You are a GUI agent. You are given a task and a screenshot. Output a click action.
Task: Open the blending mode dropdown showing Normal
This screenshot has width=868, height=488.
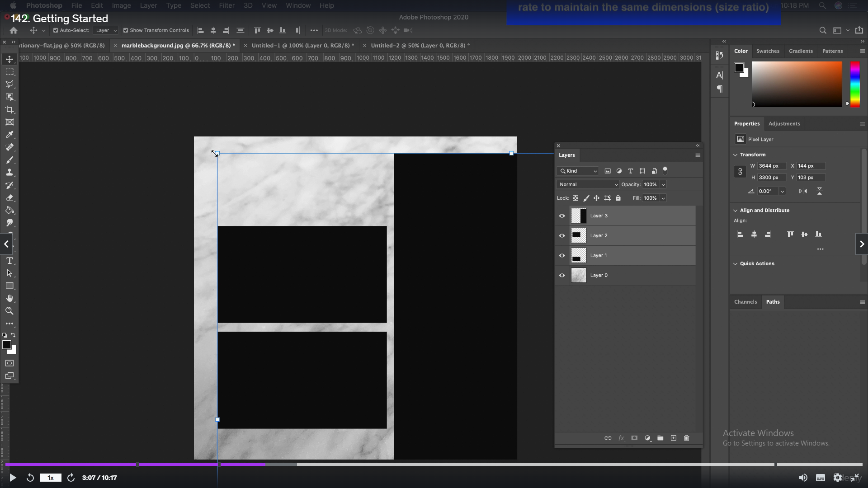(x=588, y=184)
